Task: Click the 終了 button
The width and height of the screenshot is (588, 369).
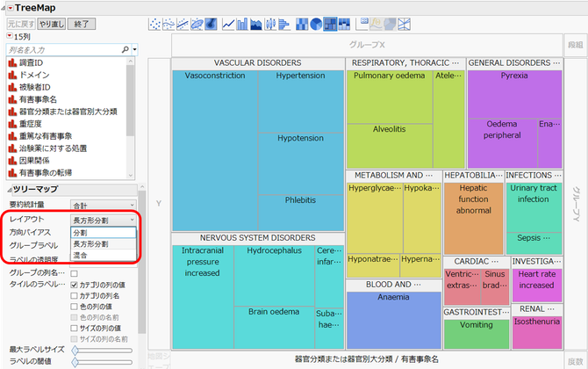Action: (82, 24)
